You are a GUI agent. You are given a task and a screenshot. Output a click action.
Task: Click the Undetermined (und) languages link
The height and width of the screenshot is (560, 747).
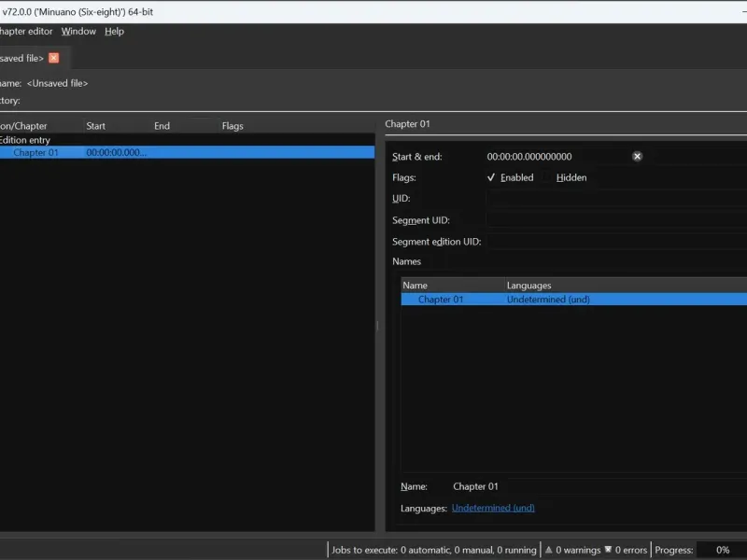[493, 508]
